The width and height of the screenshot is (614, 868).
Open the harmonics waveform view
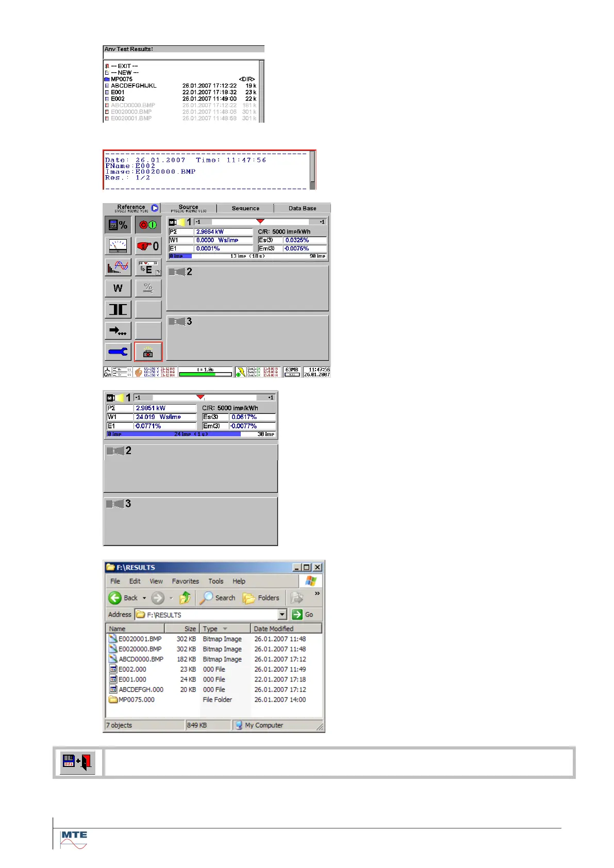[118, 267]
